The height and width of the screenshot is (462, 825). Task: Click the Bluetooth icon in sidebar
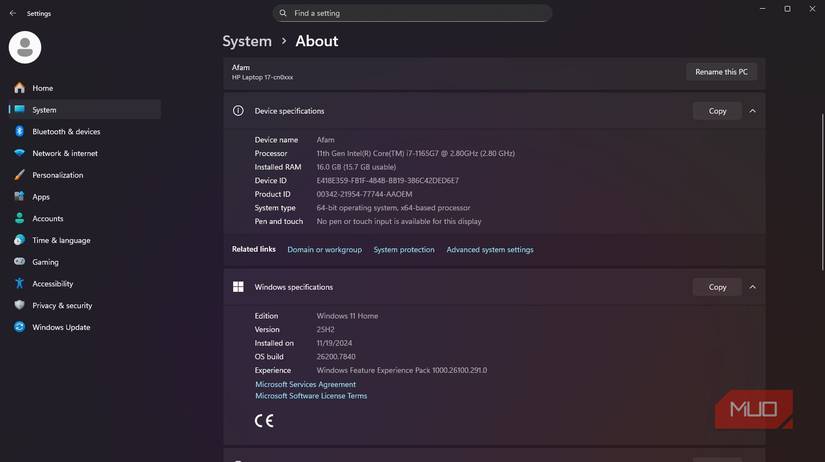(x=19, y=132)
